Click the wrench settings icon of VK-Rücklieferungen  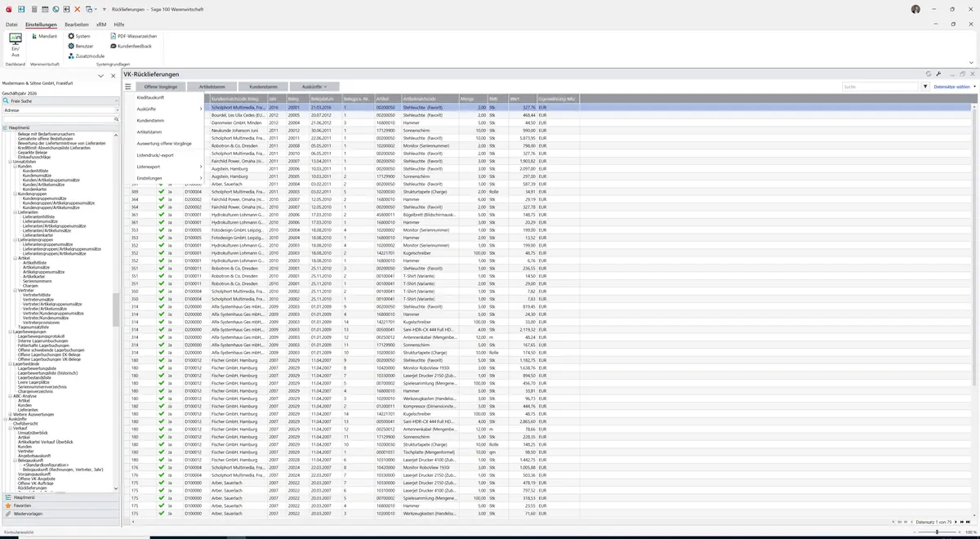939,74
